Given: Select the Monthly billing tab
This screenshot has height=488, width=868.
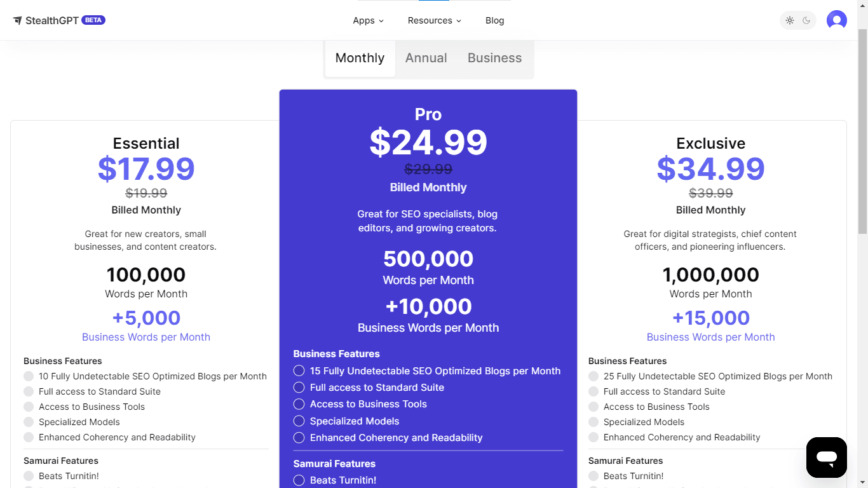Looking at the screenshot, I should pos(360,58).
